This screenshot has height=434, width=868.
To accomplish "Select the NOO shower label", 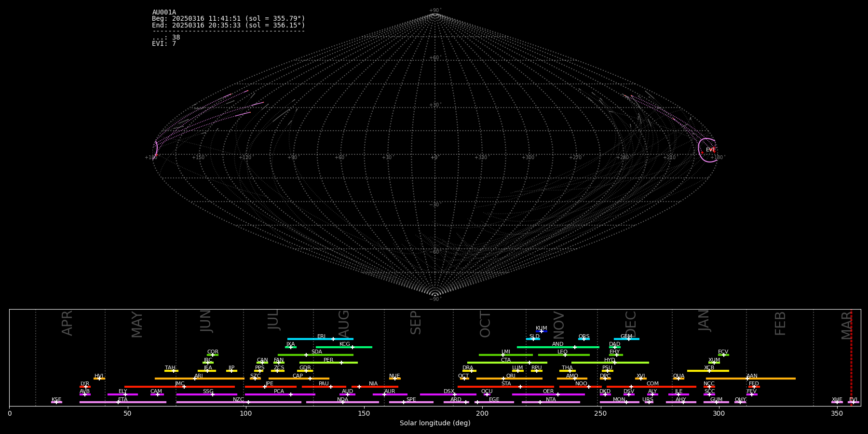I will point(581,384).
